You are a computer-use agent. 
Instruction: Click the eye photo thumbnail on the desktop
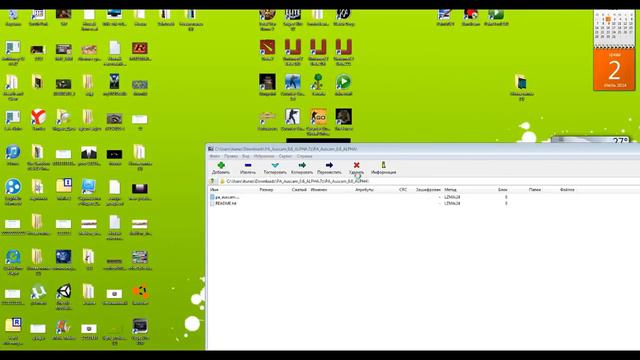pyautogui.click(x=114, y=120)
